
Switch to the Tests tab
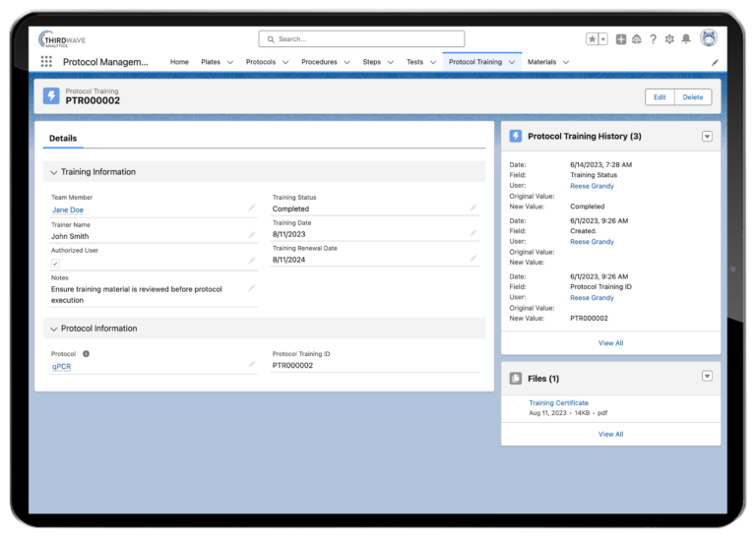414,62
